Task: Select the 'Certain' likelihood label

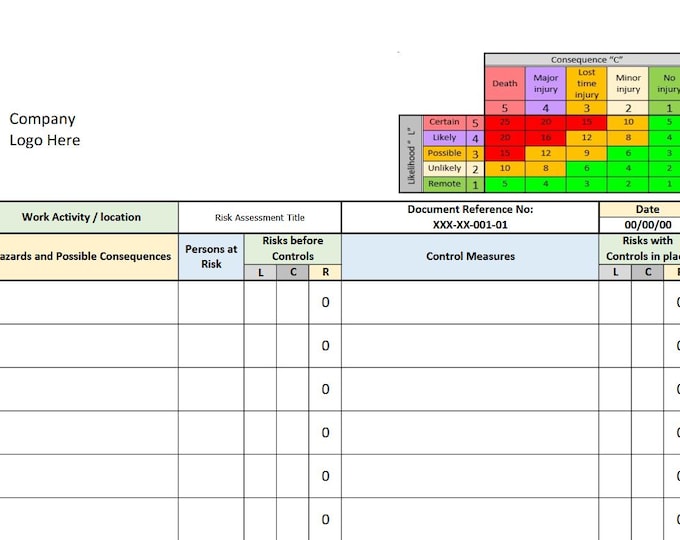Action: point(445,122)
